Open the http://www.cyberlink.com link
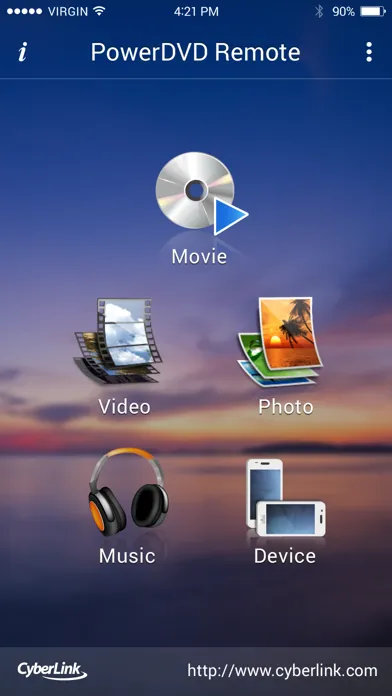This screenshot has height=696, width=392. 282,670
